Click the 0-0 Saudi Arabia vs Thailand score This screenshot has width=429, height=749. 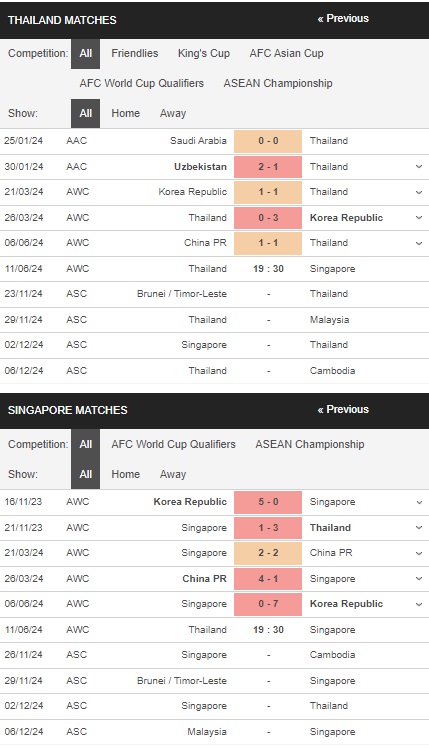coord(268,141)
